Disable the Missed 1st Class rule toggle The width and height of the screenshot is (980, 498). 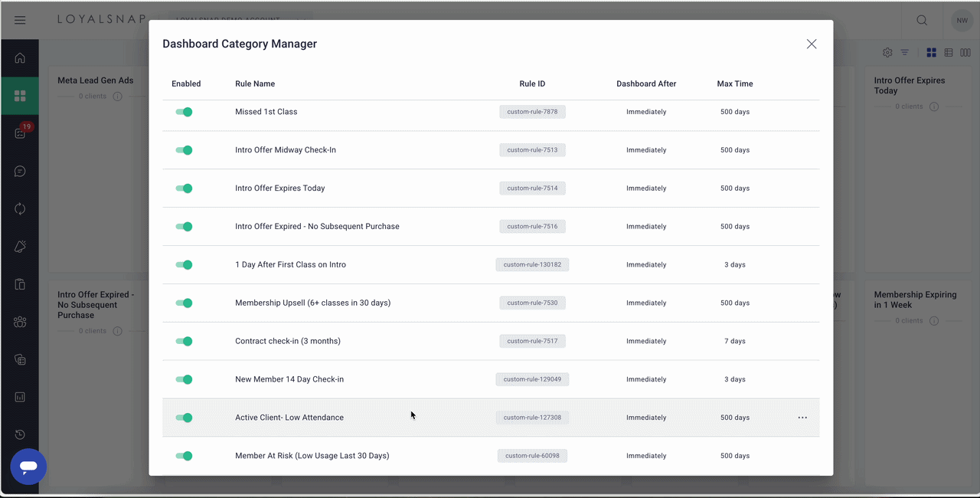pyautogui.click(x=184, y=112)
